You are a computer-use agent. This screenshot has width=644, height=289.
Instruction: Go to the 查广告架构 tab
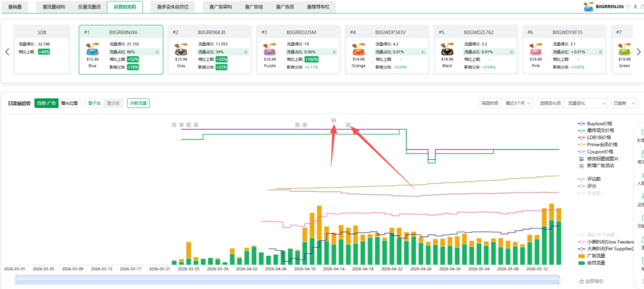pos(221,7)
